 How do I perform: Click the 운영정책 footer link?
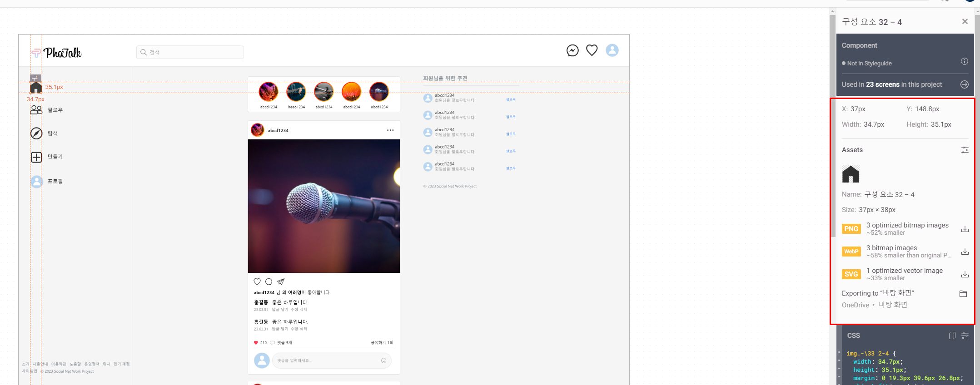click(x=92, y=364)
